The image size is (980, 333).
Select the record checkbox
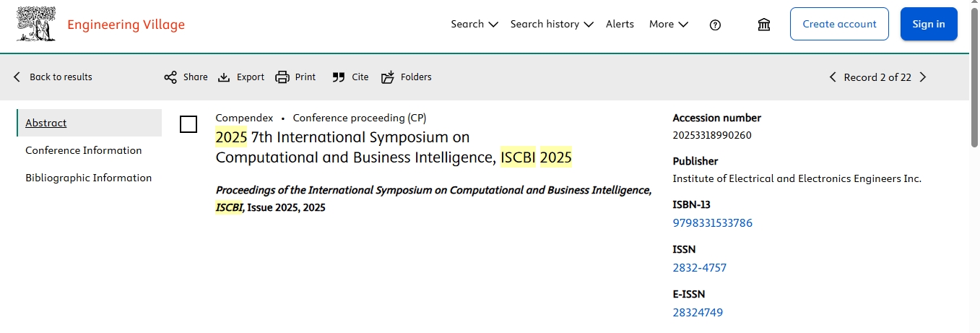[188, 124]
